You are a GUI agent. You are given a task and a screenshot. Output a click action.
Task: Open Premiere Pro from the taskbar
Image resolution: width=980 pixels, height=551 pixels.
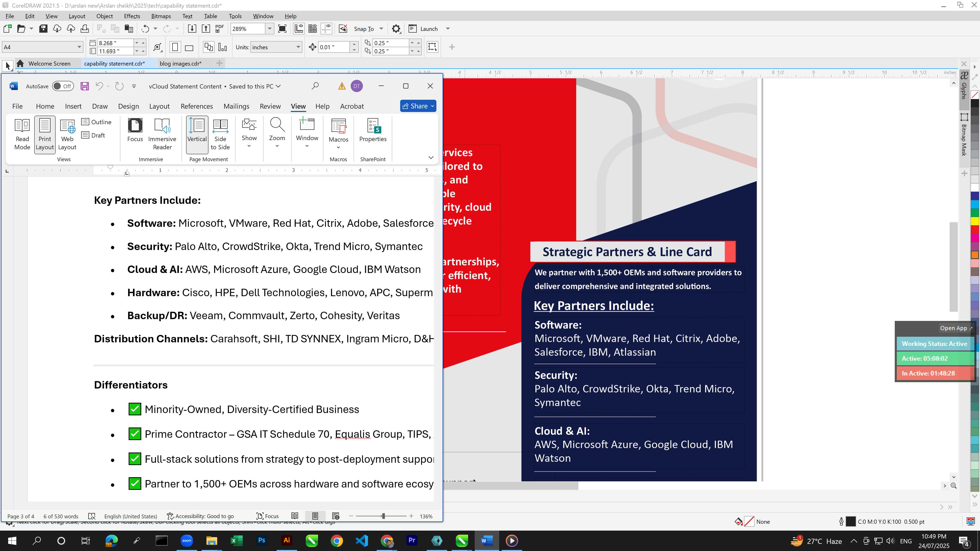pos(412,540)
